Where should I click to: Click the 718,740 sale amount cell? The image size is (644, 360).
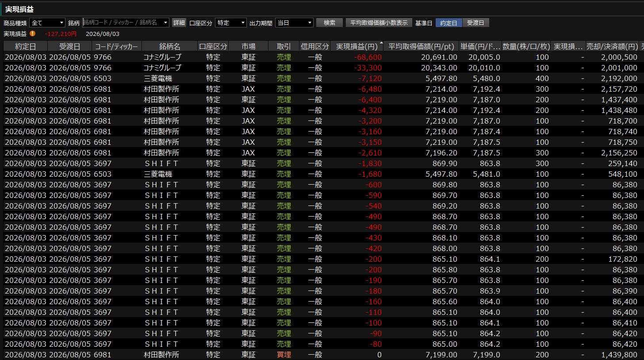coord(622,132)
